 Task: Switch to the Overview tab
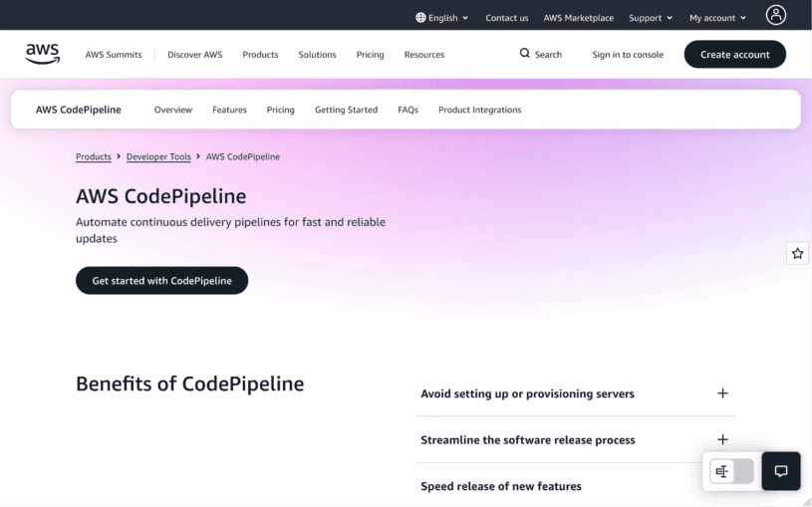pyautogui.click(x=173, y=110)
